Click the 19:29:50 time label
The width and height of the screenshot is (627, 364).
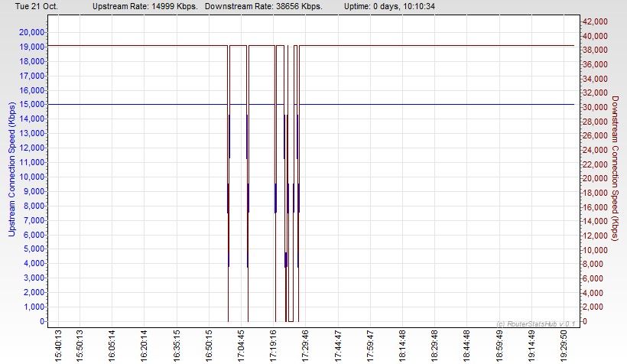coord(564,346)
